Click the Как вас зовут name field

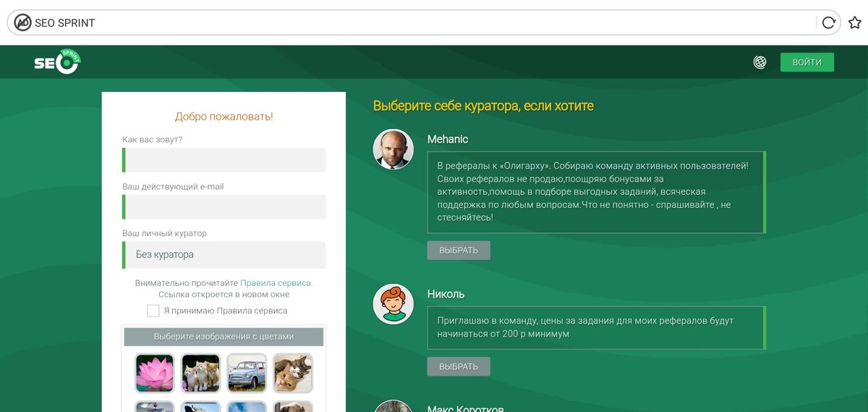pos(224,160)
